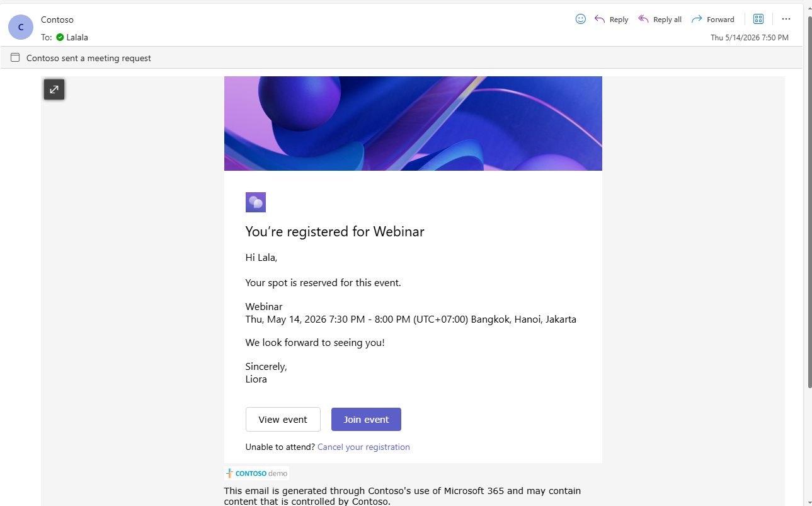
Task: Open the Apps grid icon
Action: click(x=758, y=19)
